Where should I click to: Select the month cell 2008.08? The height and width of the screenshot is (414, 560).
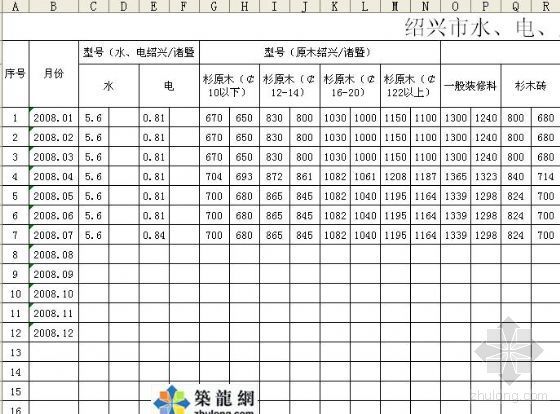[x=54, y=255]
